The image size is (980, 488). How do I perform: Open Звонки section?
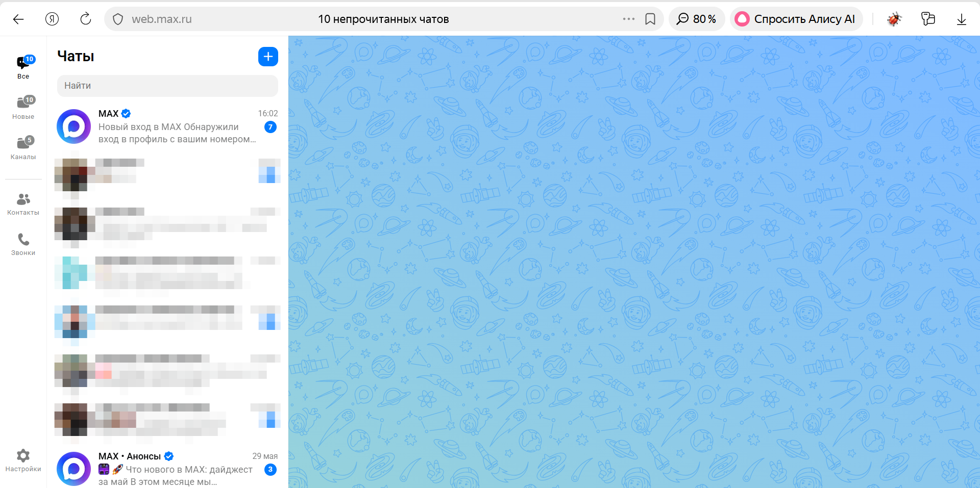pyautogui.click(x=23, y=244)
